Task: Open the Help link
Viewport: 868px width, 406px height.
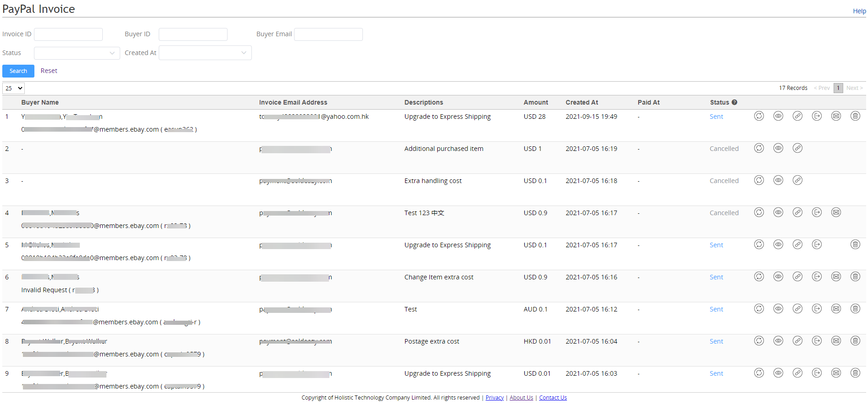Action: (859, 11)
